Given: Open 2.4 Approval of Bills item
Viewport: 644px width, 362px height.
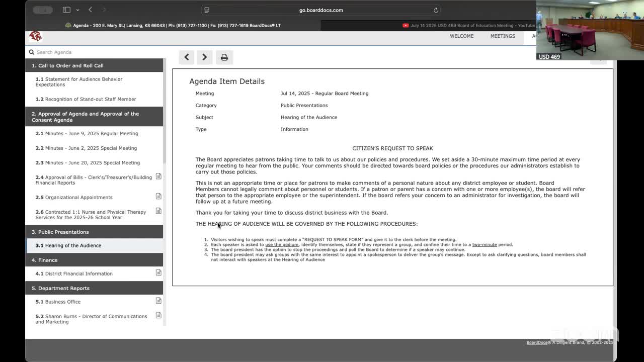Looking at the screenshot, I should tap(94, 180).
